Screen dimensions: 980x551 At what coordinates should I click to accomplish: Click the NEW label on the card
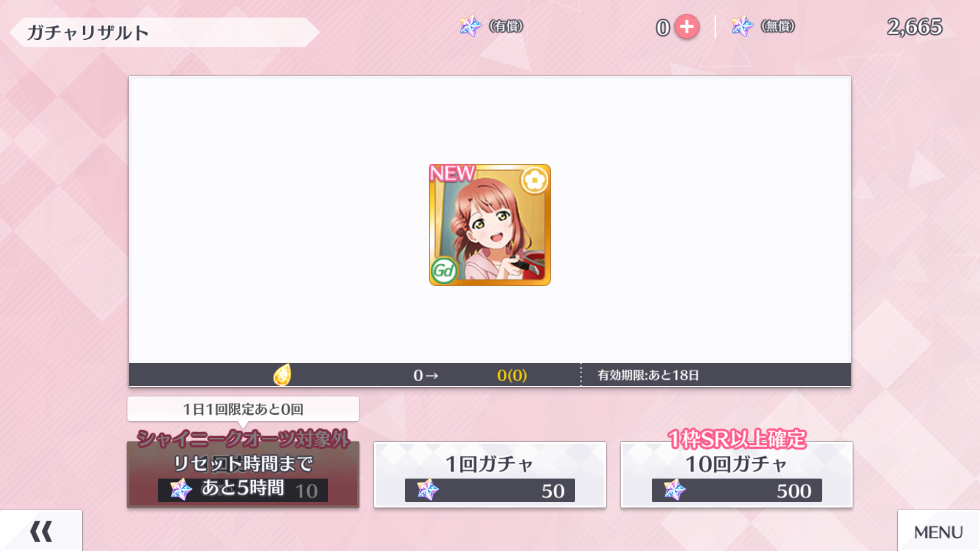coord(452,173)
